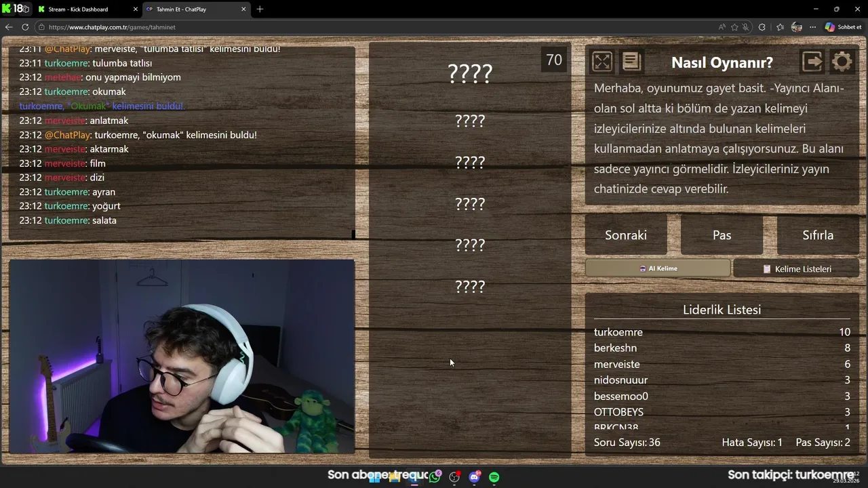
Task: Click chat message turkoemre: ayran
Action: pyautogui.click(x=67, y=192)
